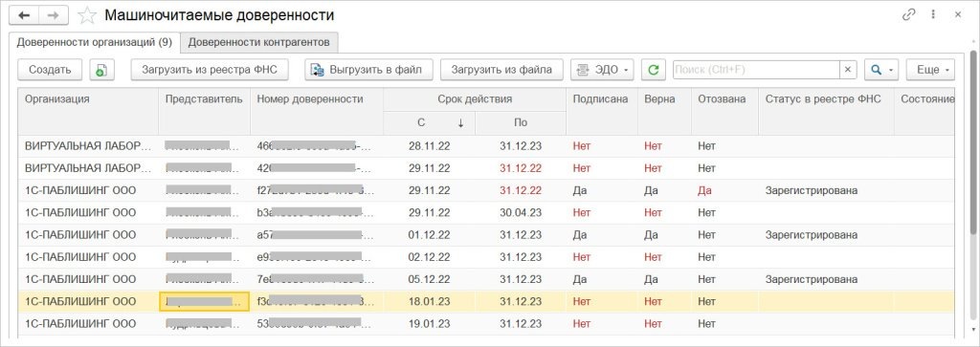The width and height of the screenshot is (980, 347).
Task: Focus the Поиск (Ctrl+F) search field
Action: pos(756,70)
